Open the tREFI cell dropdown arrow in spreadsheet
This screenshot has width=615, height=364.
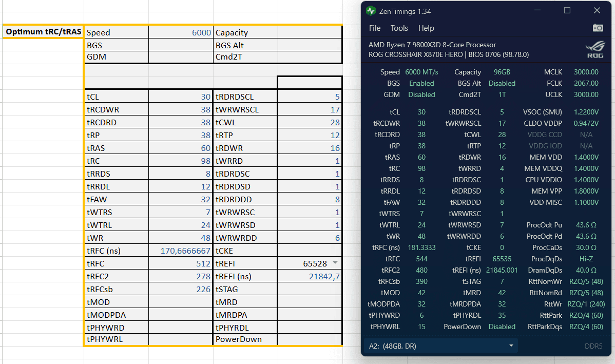click(x=335, y=262)
